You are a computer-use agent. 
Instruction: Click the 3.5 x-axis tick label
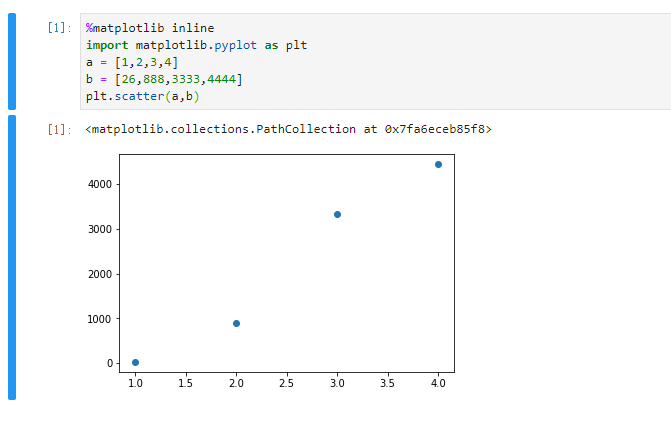[x=387, y=383]
